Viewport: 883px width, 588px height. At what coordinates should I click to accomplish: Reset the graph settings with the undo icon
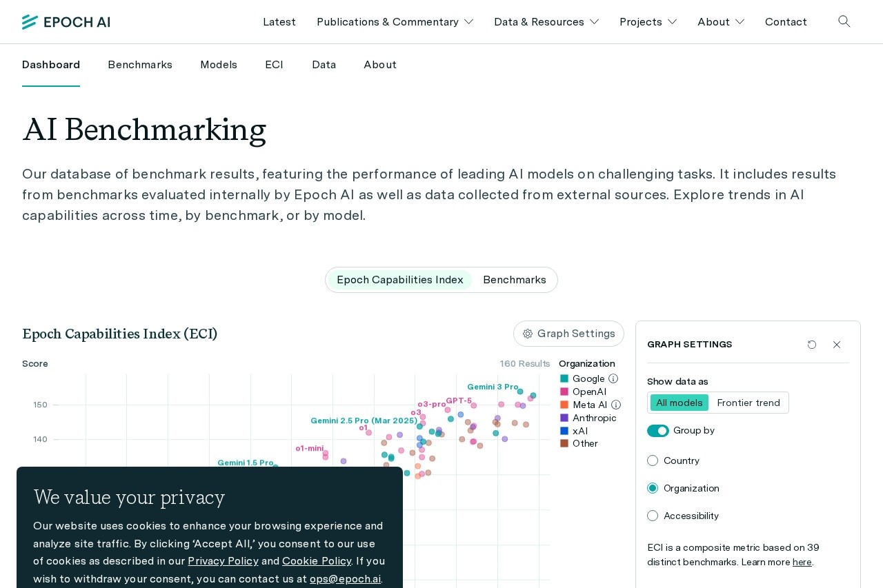[x=812, y=345]
